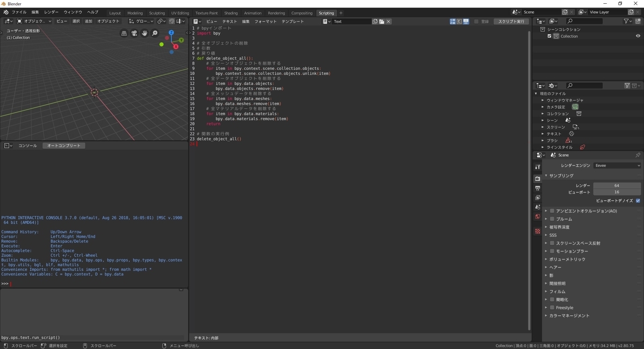Open the ファイル menu
The height and width of the screenshot is (349, 644).
tap(19, 12)
